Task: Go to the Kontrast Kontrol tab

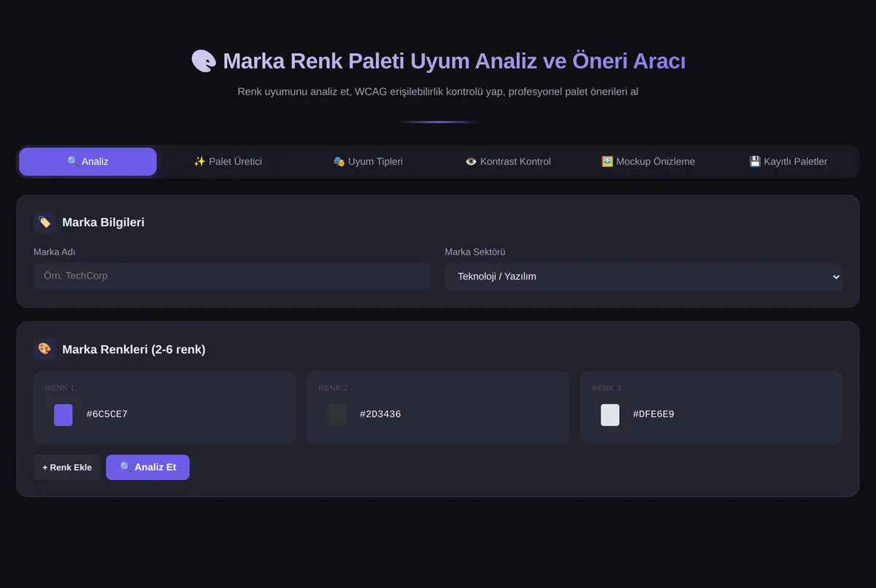Action: click(x=508, y=161)
